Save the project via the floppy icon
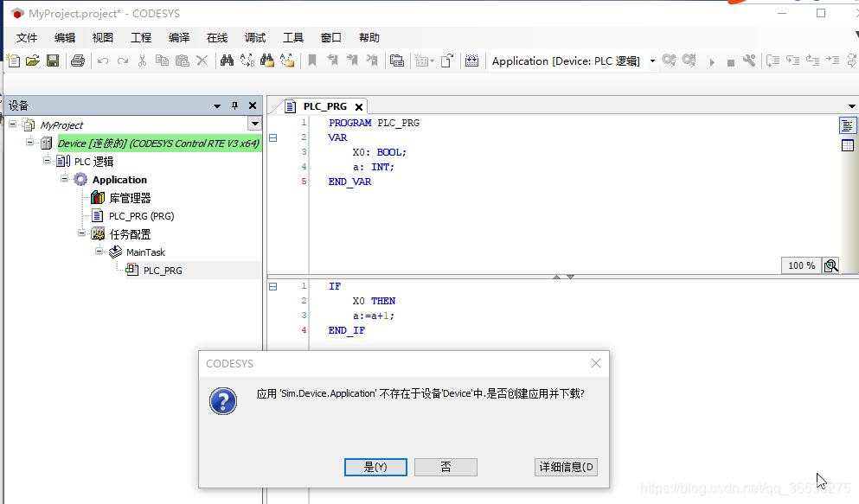Image resolution: width=859 pixels, height=504 pixels. [53, 61]
